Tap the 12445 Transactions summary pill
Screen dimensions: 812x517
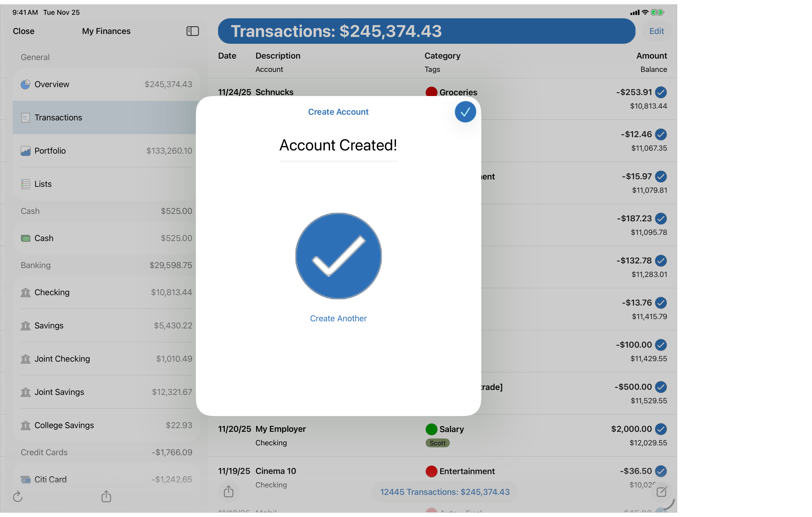click(445, 492)
